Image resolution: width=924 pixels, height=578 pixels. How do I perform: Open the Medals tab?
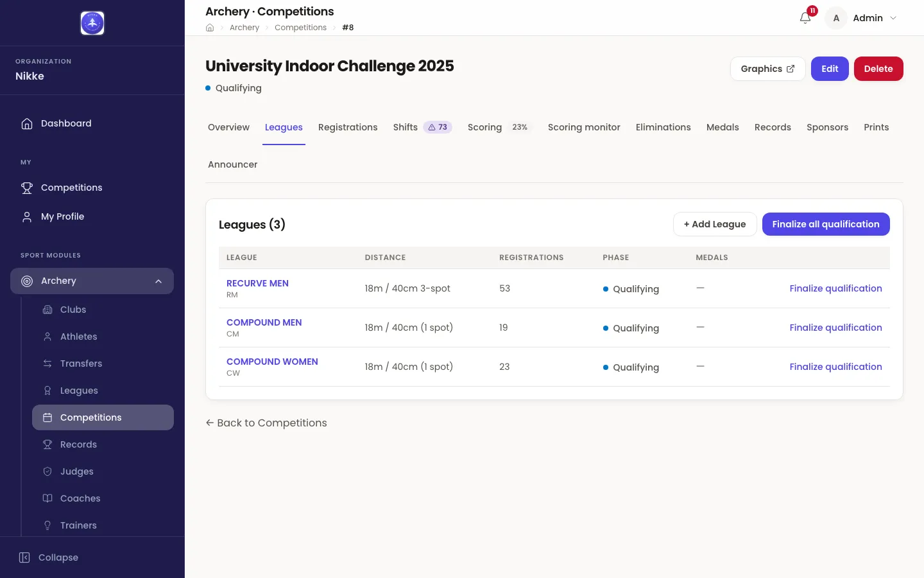tap(723, 127)
